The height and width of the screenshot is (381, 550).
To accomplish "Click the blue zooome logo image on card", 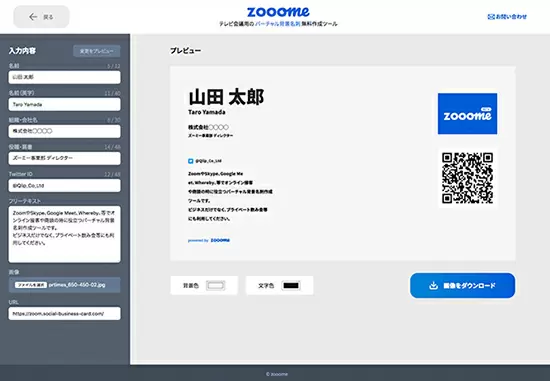I will pyautogui.click(x=467, y=114).
